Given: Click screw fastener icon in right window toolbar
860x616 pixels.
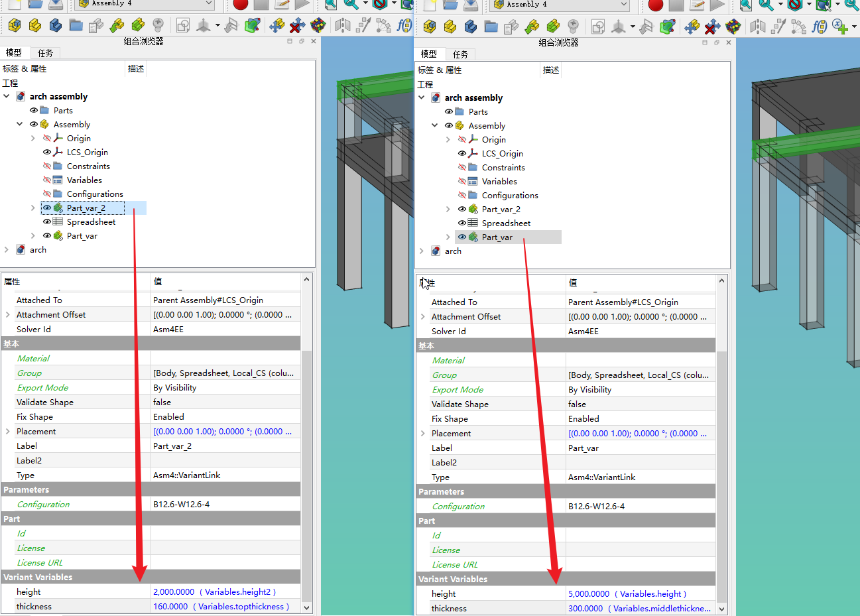Looking at the screenshot, I should (573, 27).
